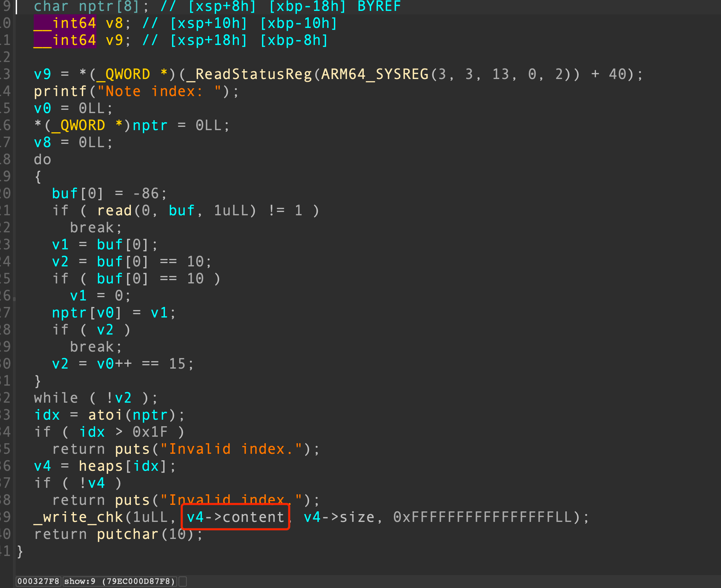Click the v4->content argument
Viewport: 721px width, 588px height.
(235, 517)
